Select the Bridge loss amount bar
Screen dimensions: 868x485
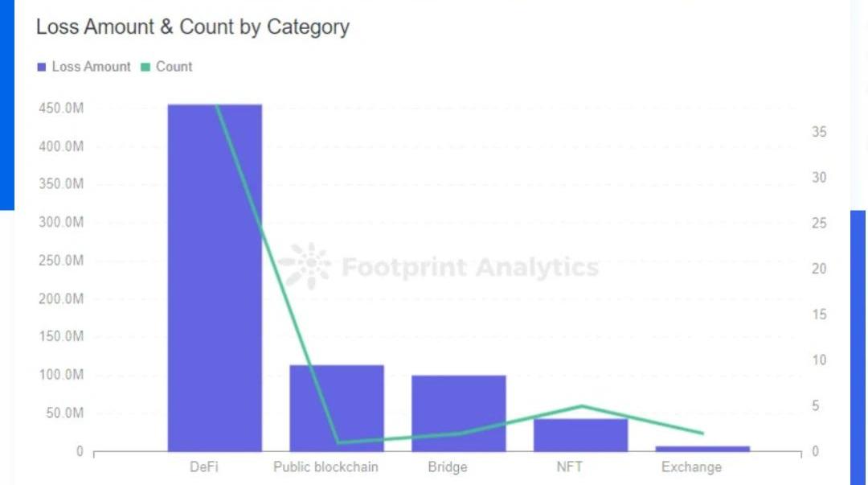459,413
